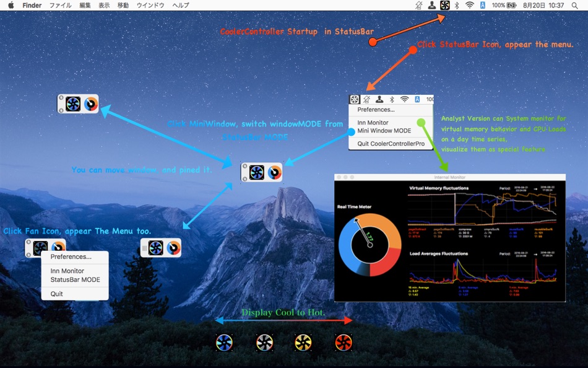The width and height of the screenshot is (588, 368).
Task: Select StatusBar MODE menu entry
Action: tap(75, 280)
